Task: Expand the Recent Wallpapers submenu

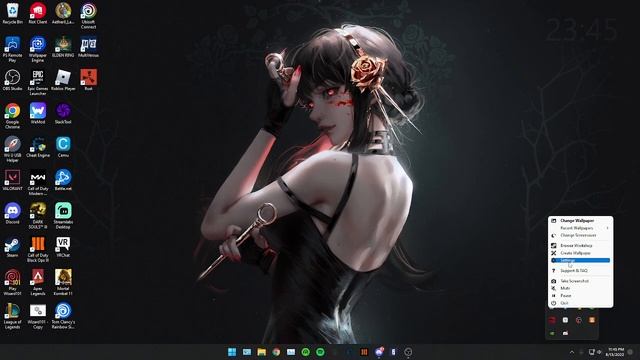Action: coord(580,228)
